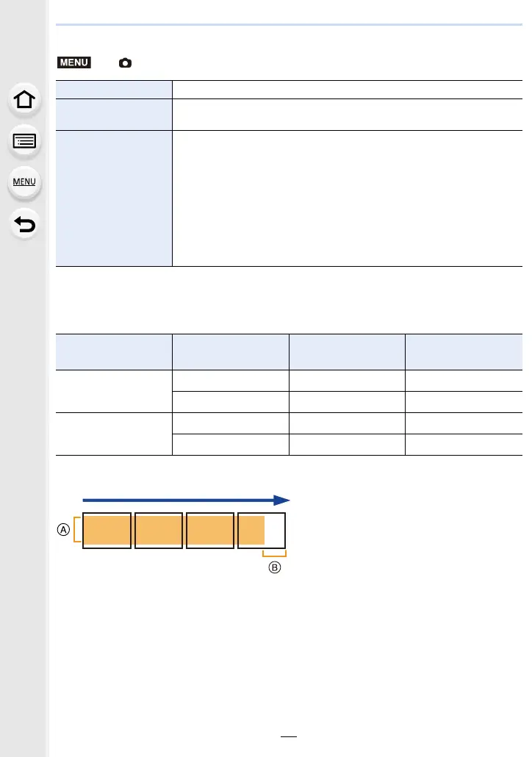The height and width of the screenshot is (757, 532).
Task: Click the top blue header divider line
Action: click(289, 24)
